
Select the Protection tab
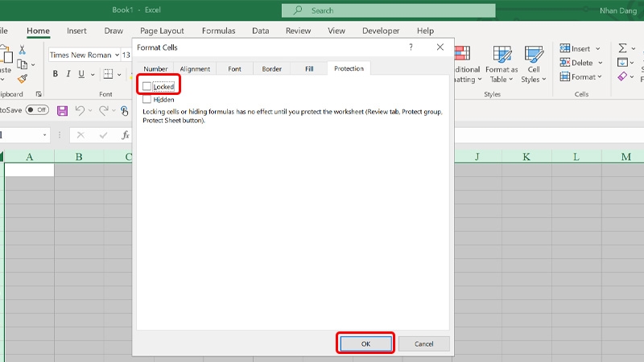click(349, 68)
